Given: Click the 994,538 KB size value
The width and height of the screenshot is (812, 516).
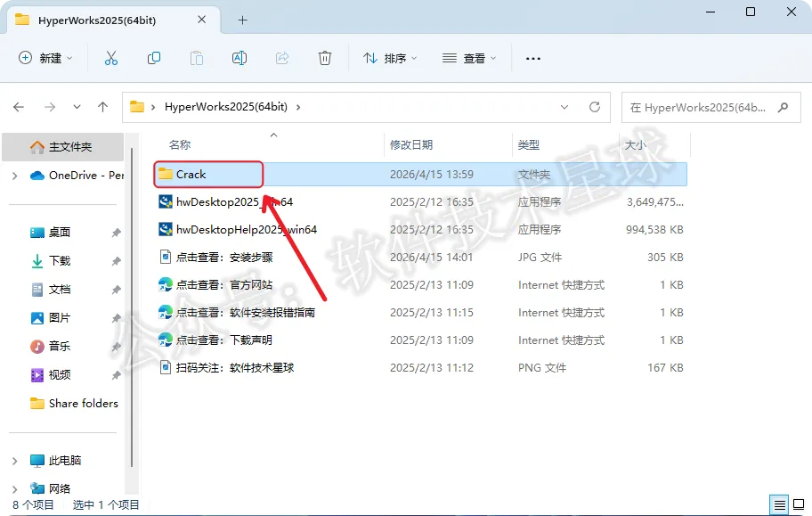Looking at the screenshot, I should click(x=654, y=230).
